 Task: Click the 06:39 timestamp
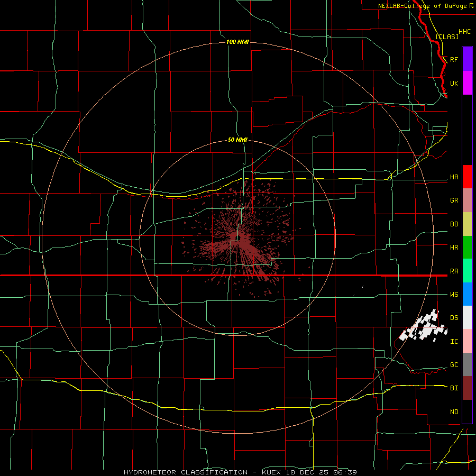click(345, 472)
